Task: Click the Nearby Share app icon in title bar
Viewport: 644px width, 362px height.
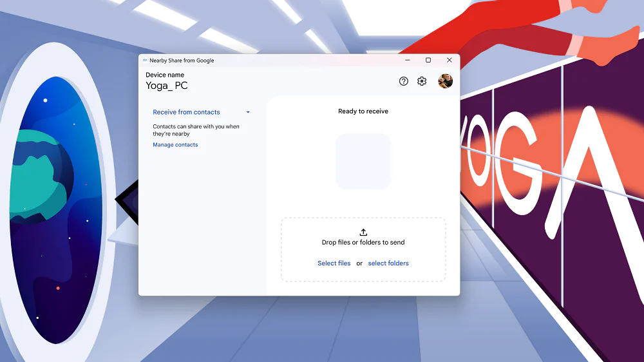Action: click(144, 61)
